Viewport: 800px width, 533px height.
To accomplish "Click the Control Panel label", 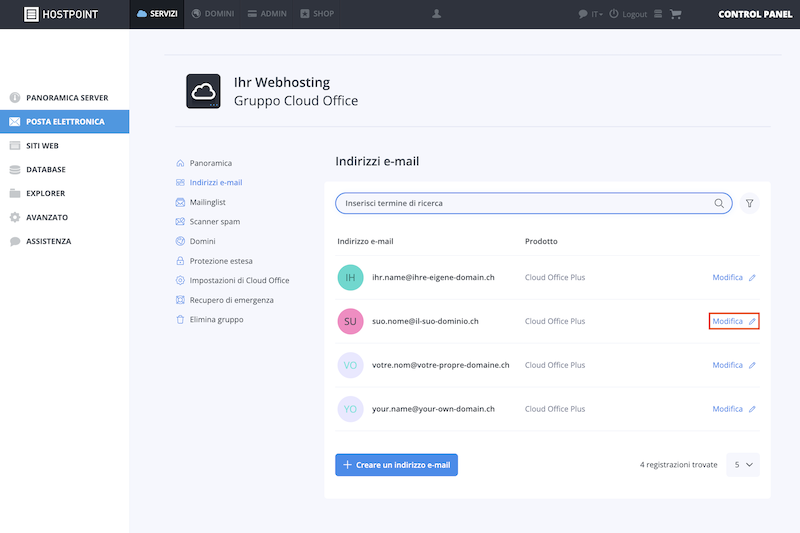I will [755, 14].
